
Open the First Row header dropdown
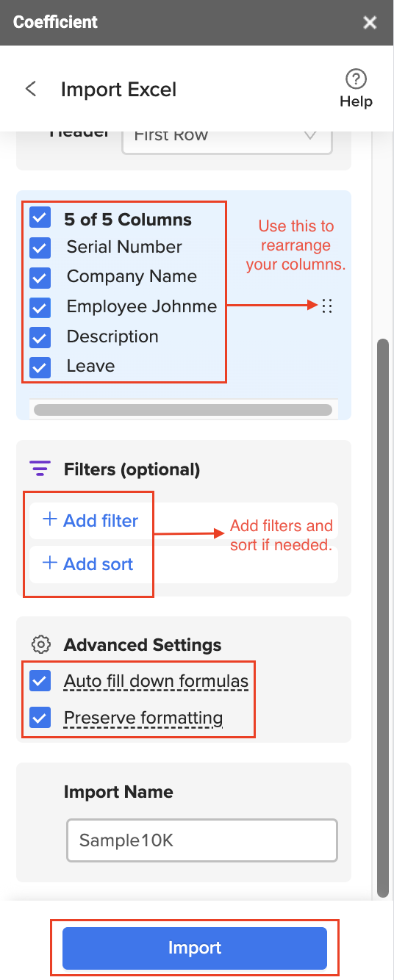pyautogui.click(x=227, y=137)
